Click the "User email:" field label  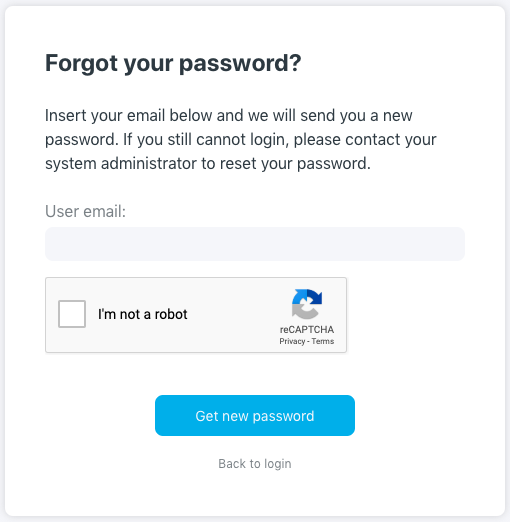click(86, 211)
